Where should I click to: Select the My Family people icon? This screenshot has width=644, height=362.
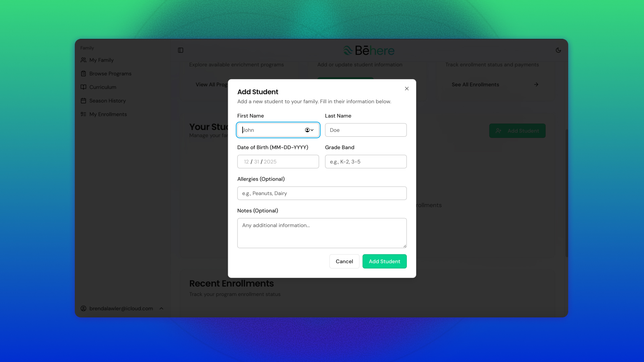tap(83, 60)
